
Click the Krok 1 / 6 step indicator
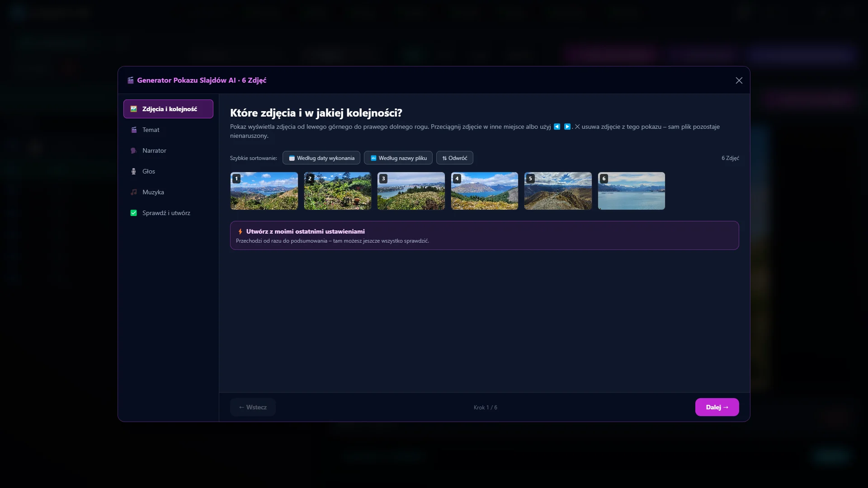[486, 408]
